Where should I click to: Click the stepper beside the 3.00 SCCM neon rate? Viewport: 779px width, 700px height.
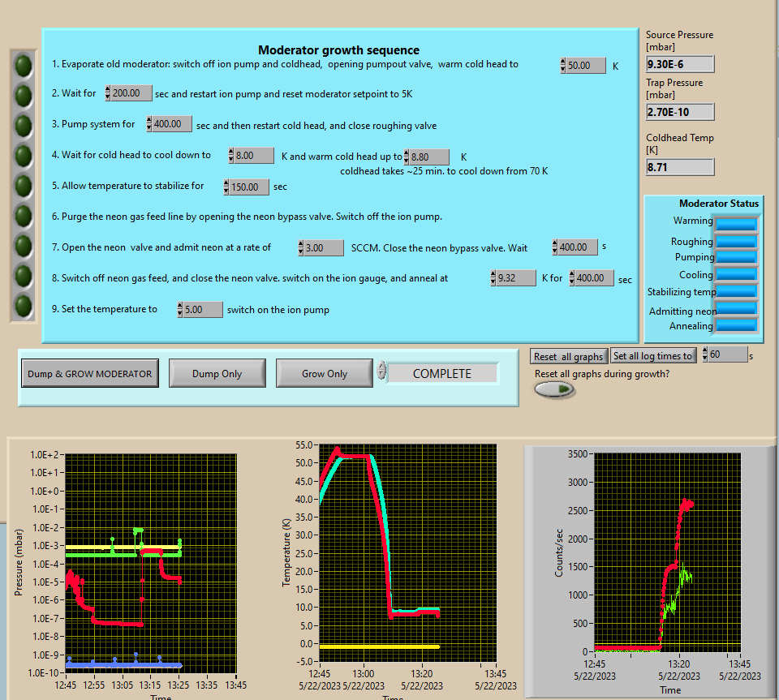[302, 247]
